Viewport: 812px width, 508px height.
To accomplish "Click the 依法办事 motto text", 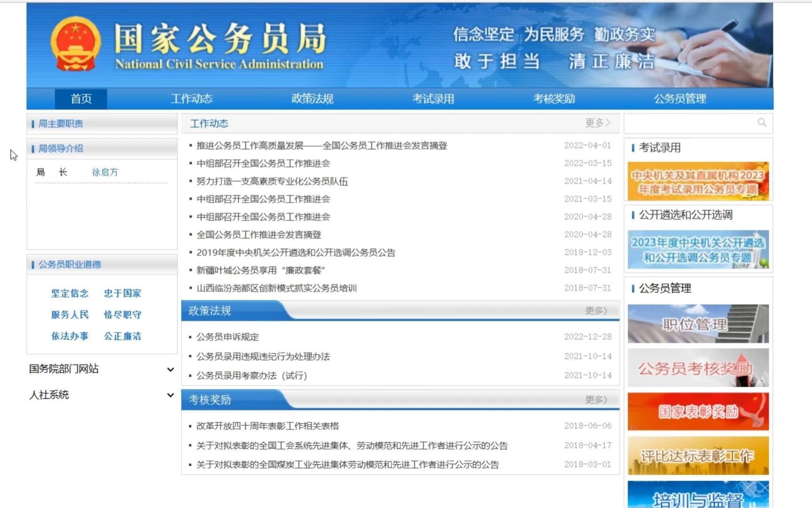I will [70, 336].
